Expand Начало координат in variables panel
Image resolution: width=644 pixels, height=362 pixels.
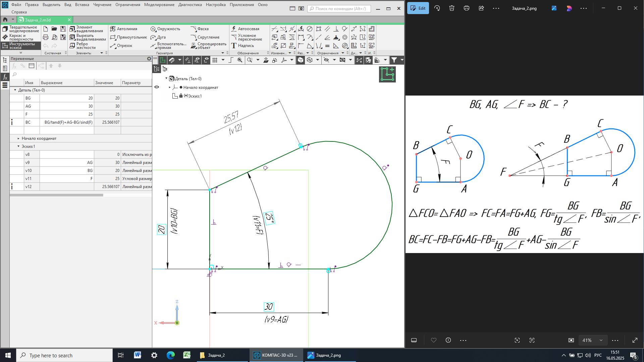tap(19, 138)
